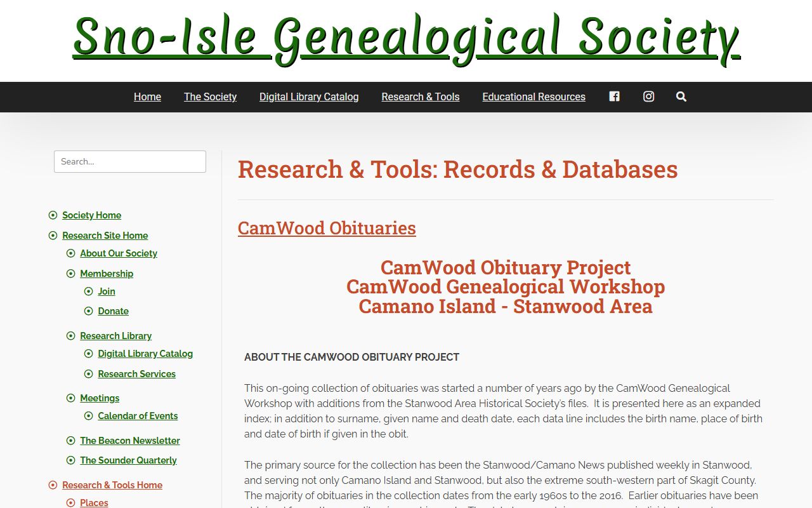Click bullet icon beside Society Home
Screen dimensions: 812x508
[53, 215]
